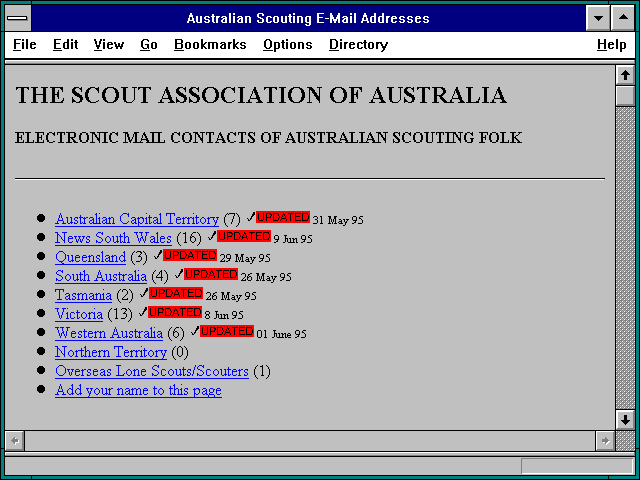
Task: Click the count (13) after Victoria
Action: 120,314
